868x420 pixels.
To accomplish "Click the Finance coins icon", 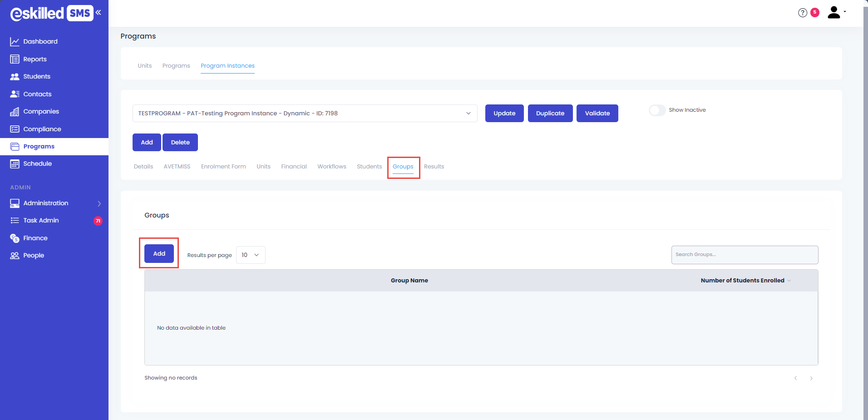I will pos(15,238).
